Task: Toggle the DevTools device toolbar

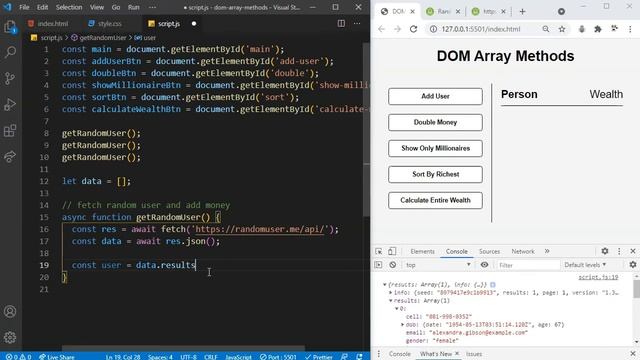Action: pos(392,251)
